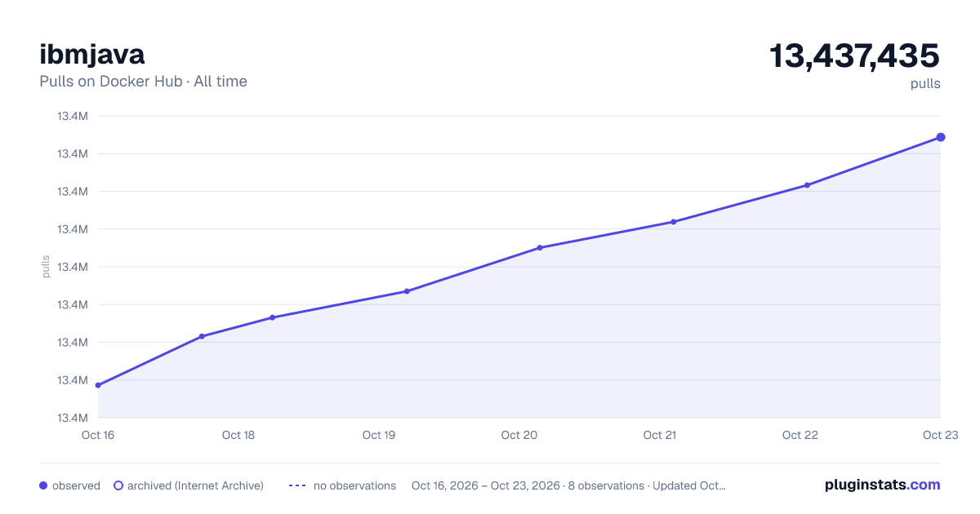The height and width of the screenshot is (514, 980).
Task: Click the archived (Internet Archive) legend circle icon
Action: coord(118,485)
